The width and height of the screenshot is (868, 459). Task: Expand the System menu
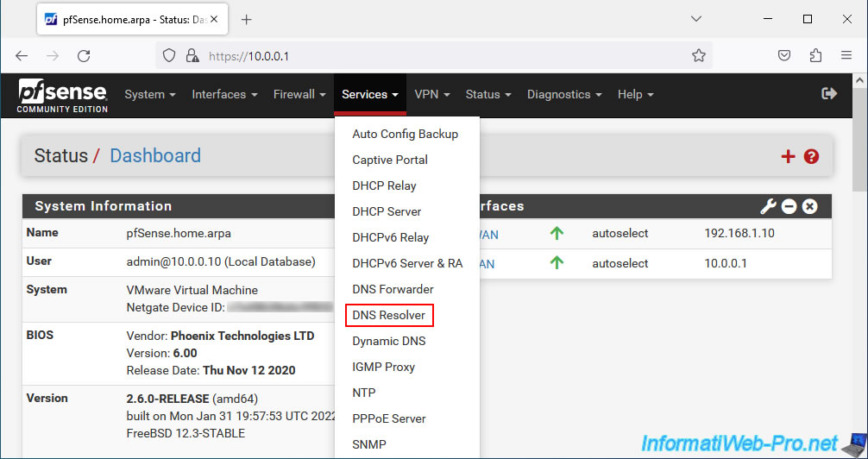pos(150,95)
